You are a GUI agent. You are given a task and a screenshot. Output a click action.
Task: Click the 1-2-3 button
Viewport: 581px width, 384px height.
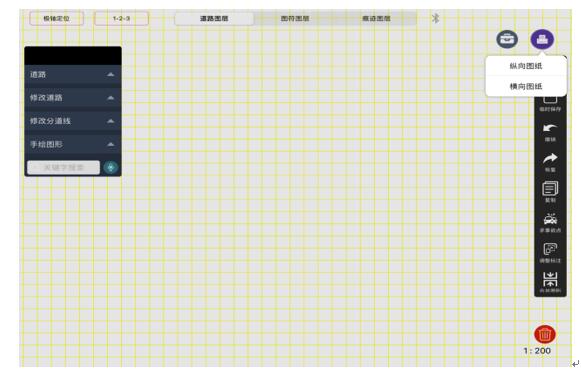122,18
